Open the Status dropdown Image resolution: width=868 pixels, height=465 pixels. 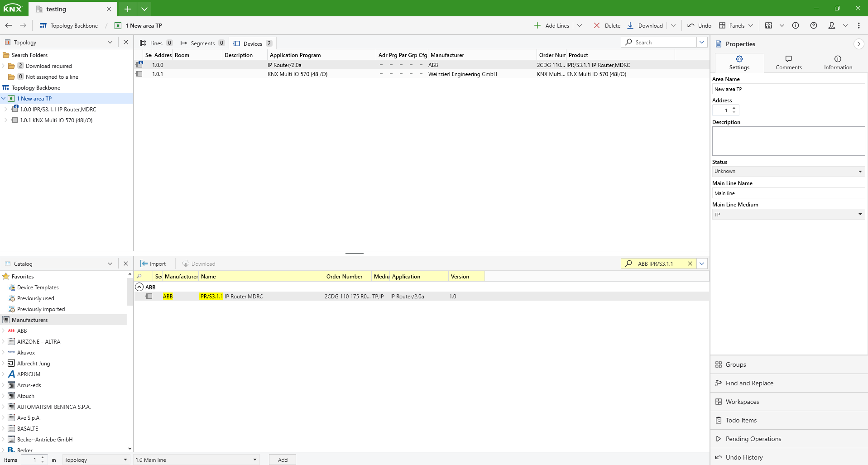(860, 171)
